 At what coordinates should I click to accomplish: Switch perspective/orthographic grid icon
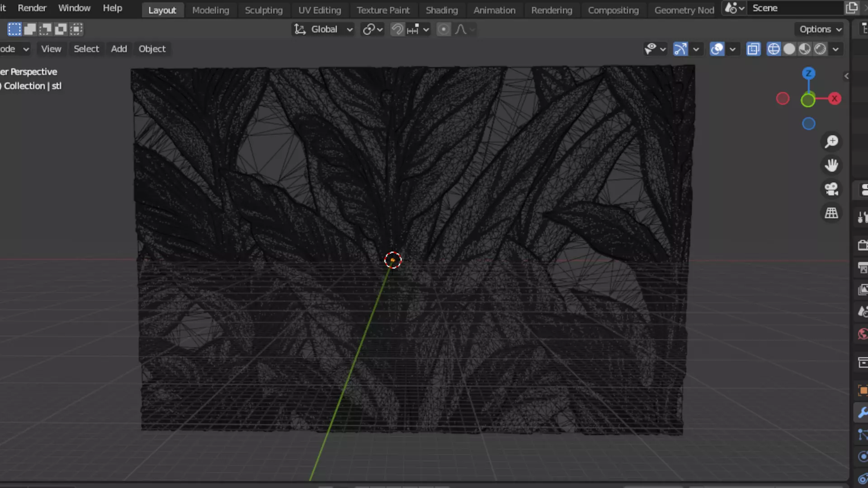pos(831,213)
